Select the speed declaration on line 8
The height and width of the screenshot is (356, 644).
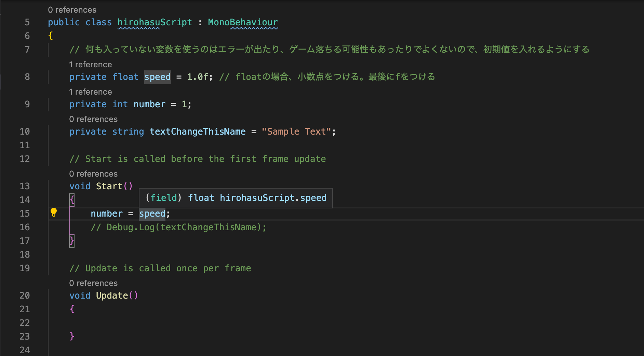(157, 77)
